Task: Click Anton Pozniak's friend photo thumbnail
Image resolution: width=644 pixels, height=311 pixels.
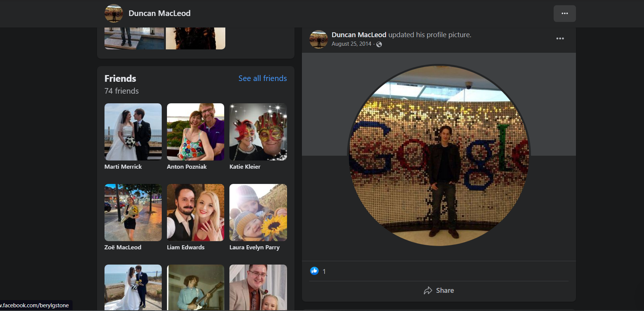Action: tap(196, 132)
